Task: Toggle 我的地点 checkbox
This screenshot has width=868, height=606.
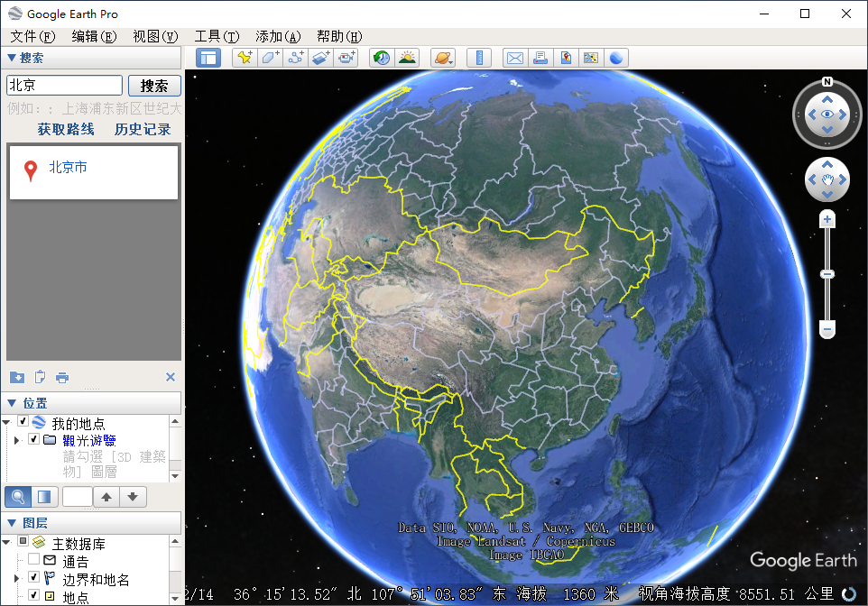Action: tap(23, 421)
